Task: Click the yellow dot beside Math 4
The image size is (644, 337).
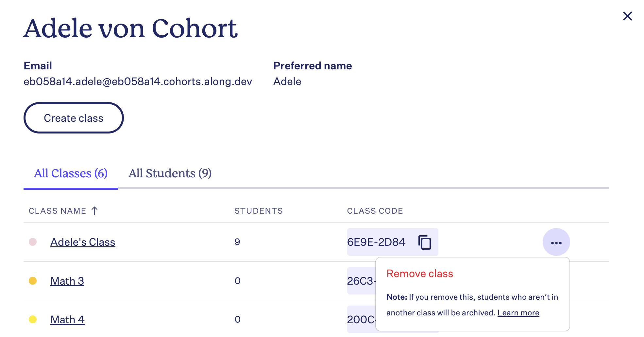Action: (33, 319)
